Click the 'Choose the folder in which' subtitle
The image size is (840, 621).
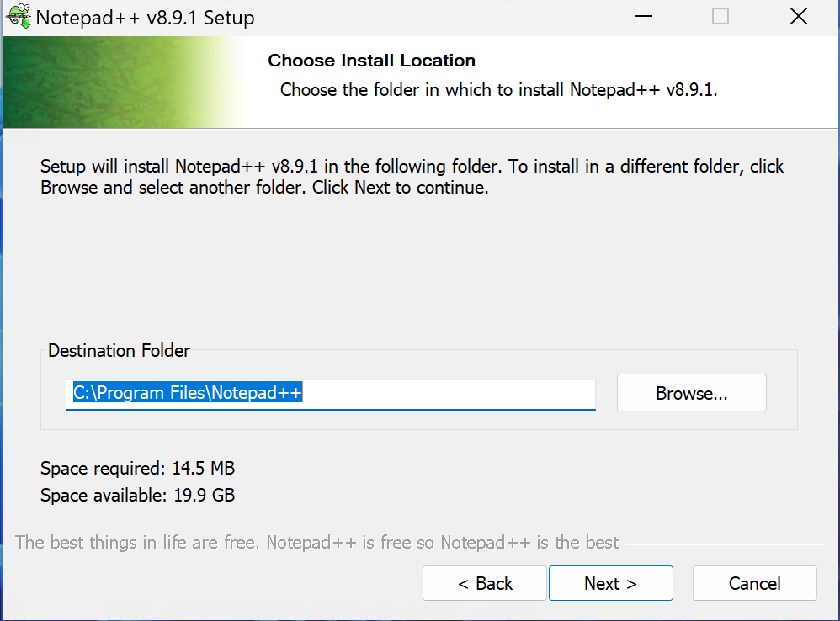pyautogui.click(x=499, y=90)
